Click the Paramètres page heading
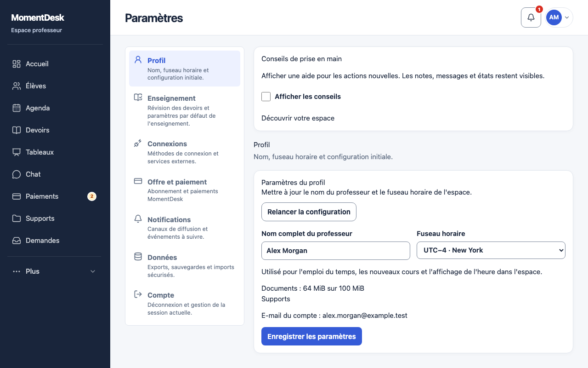 tap(154, 18)
